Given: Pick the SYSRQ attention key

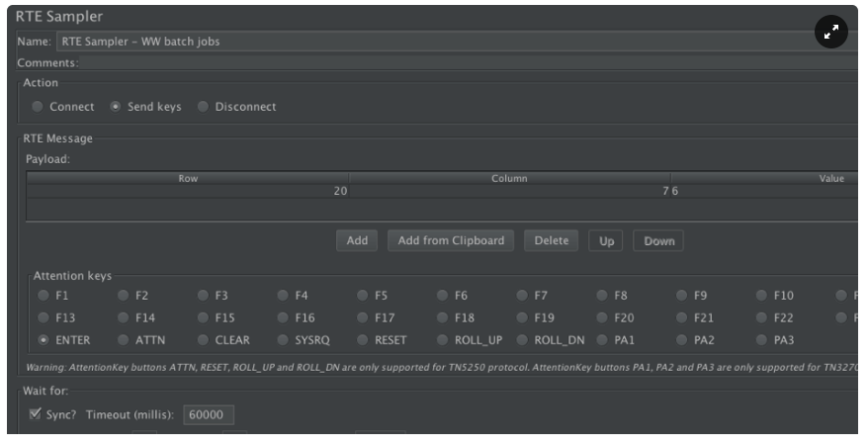Looking at the screenshot, I should click(x=283, y=340).
